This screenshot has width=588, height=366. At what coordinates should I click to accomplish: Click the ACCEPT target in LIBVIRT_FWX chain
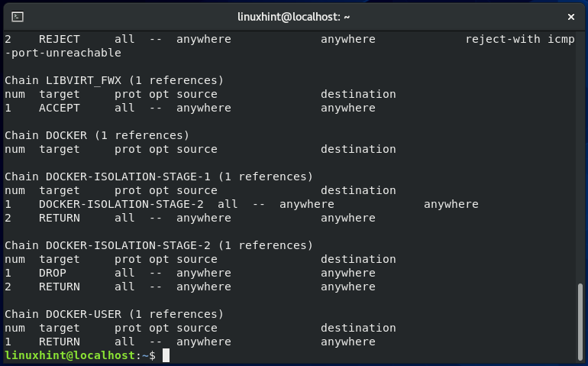coord(60,108)
